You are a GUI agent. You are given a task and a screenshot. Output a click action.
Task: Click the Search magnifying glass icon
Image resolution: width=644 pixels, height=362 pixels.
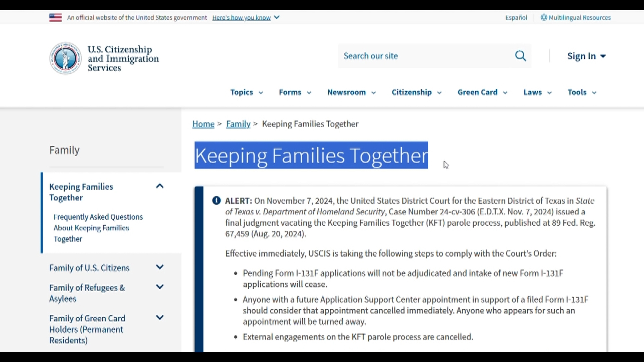520,56
